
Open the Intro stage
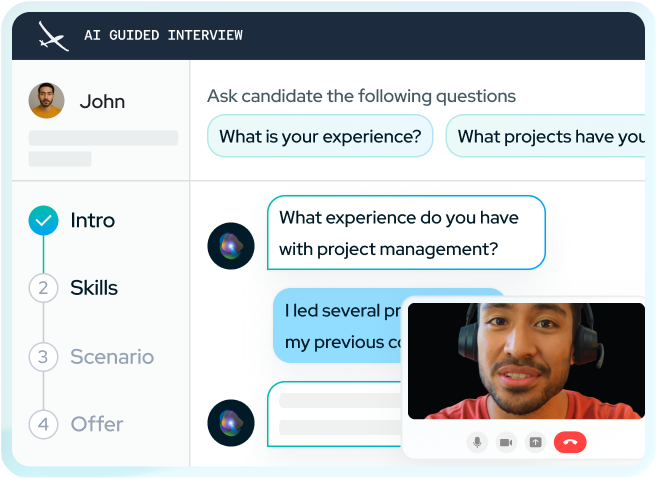click(92, 221)
